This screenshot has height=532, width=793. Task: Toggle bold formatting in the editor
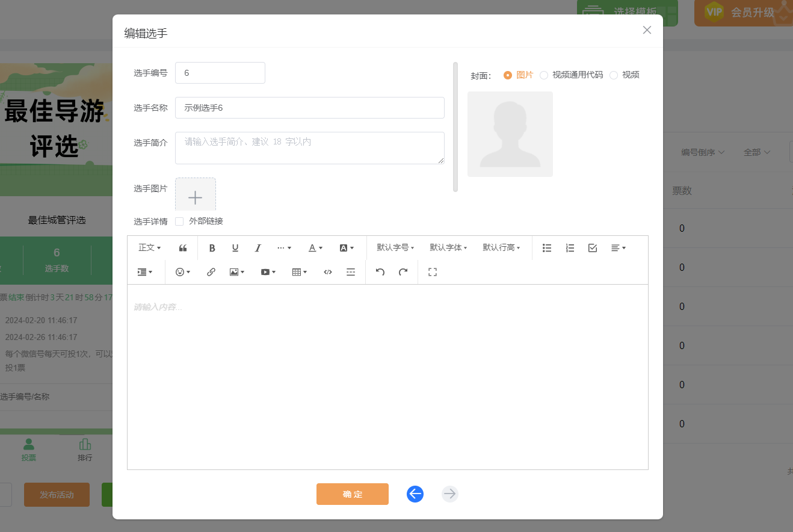click(x=212, y=248)
